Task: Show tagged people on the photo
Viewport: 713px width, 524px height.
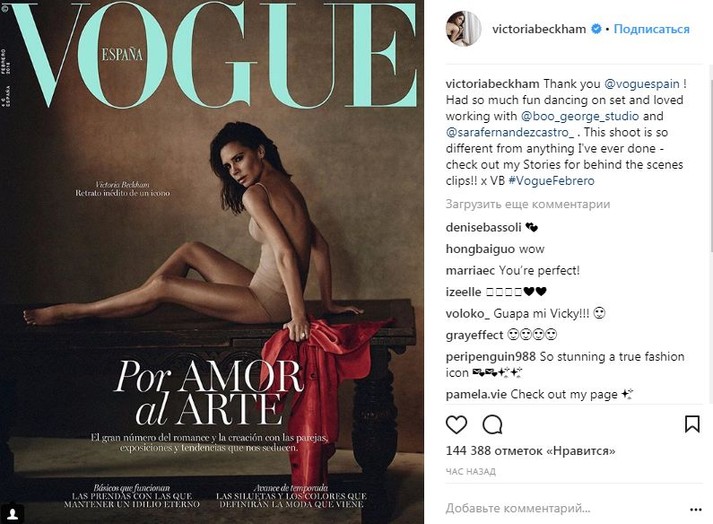Action: pyautogui.click(x=14, y=514)
